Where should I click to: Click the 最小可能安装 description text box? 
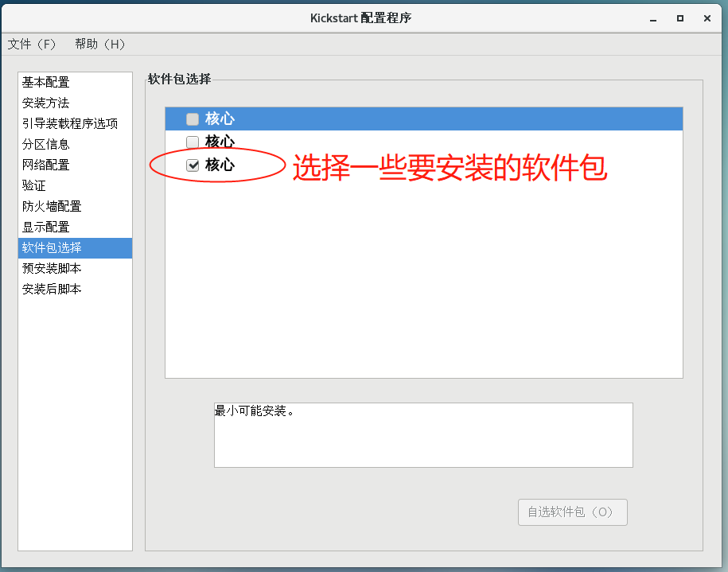click(423, 435)
